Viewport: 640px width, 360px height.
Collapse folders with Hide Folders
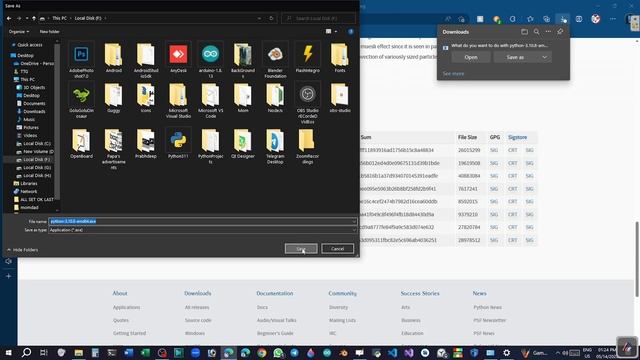[22, 250]
